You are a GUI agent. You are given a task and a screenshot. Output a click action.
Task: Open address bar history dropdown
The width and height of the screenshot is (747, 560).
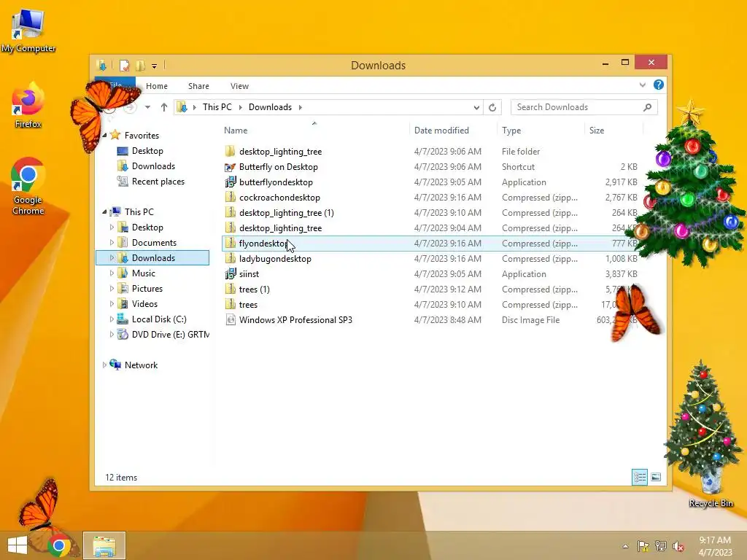click(476, 108)
